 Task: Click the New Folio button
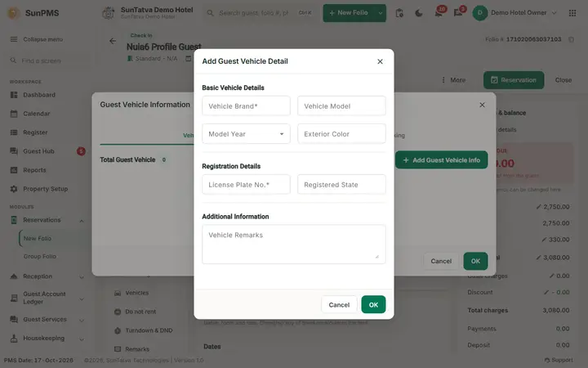tap(349, 13)
